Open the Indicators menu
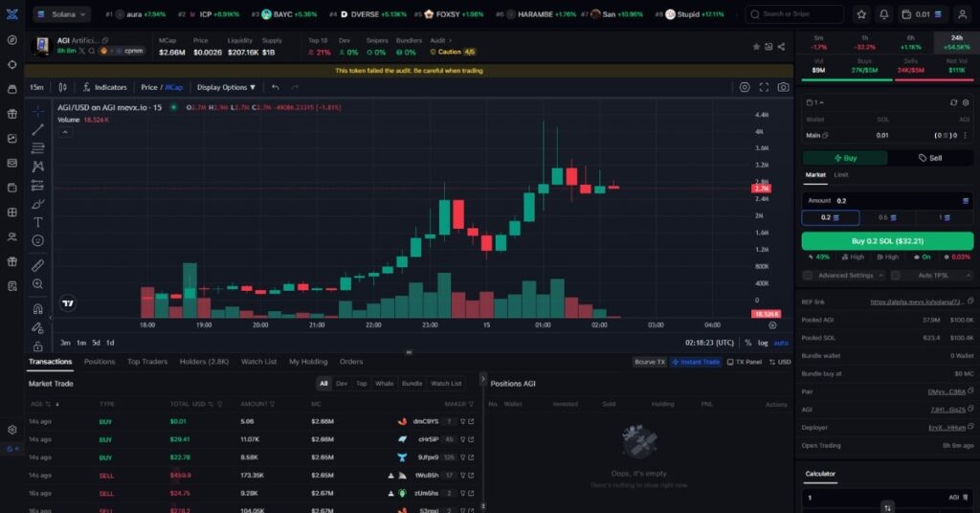Screen dimensions: 980x513 click(104, 87)
